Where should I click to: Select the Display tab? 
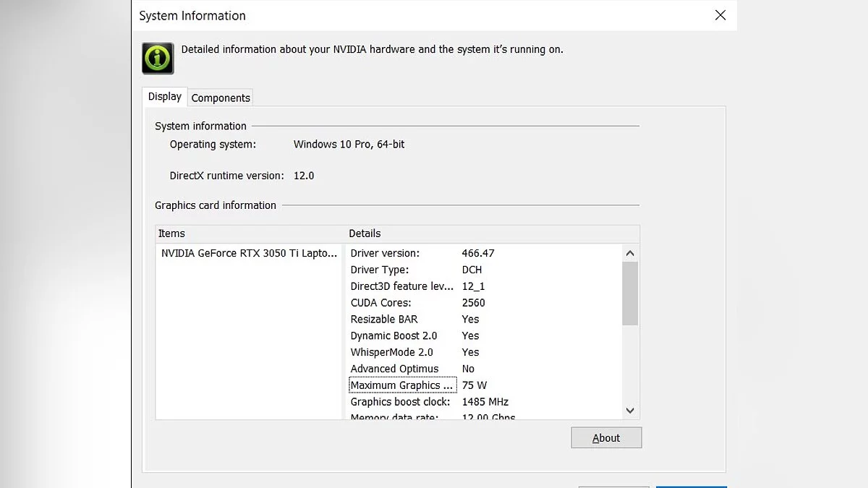(165, 97)
